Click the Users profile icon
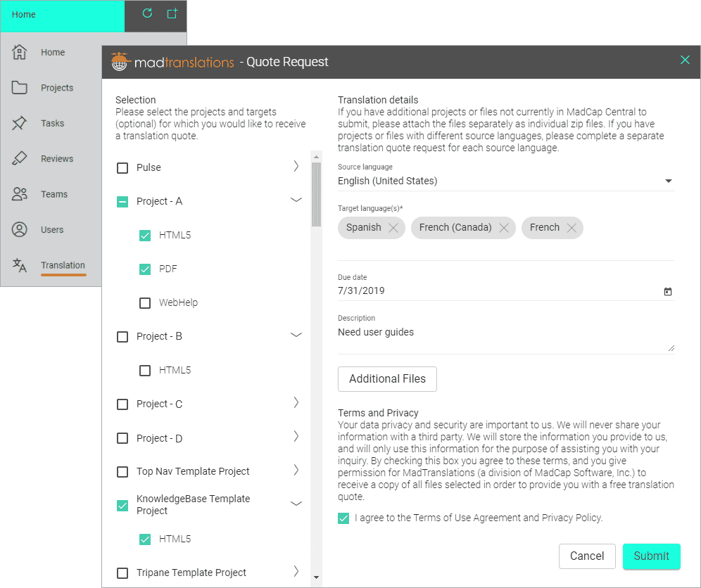Screen dimensions: 701x588 coord(19,229)
